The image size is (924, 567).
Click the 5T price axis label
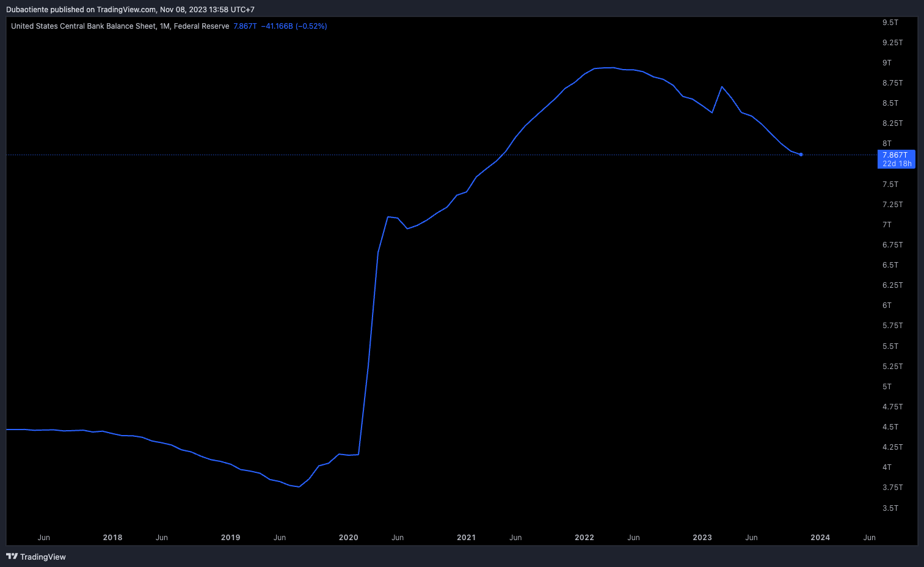887,387
